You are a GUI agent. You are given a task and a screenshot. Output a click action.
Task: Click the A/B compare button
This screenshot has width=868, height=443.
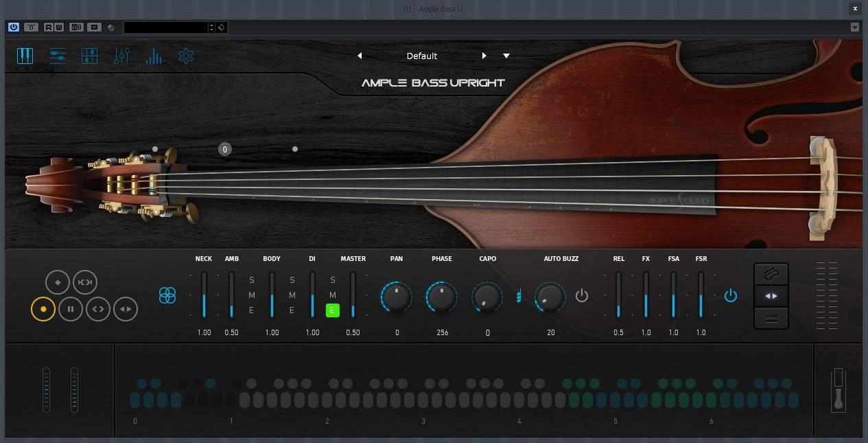[77, 27]
